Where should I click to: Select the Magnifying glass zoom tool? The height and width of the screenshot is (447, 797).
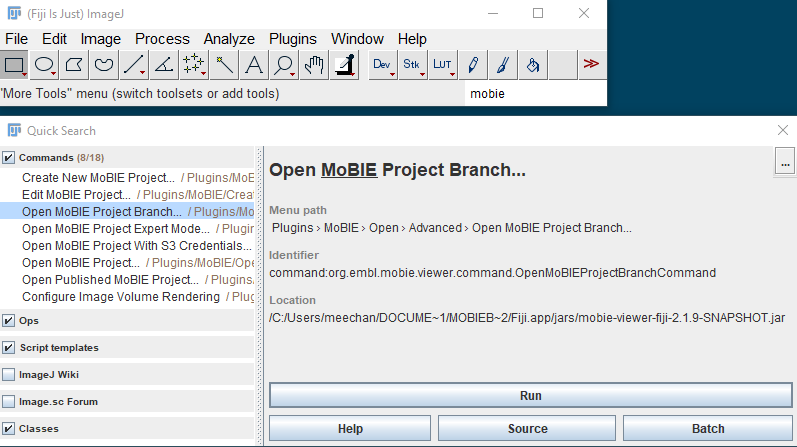click(x=284, y=65)
